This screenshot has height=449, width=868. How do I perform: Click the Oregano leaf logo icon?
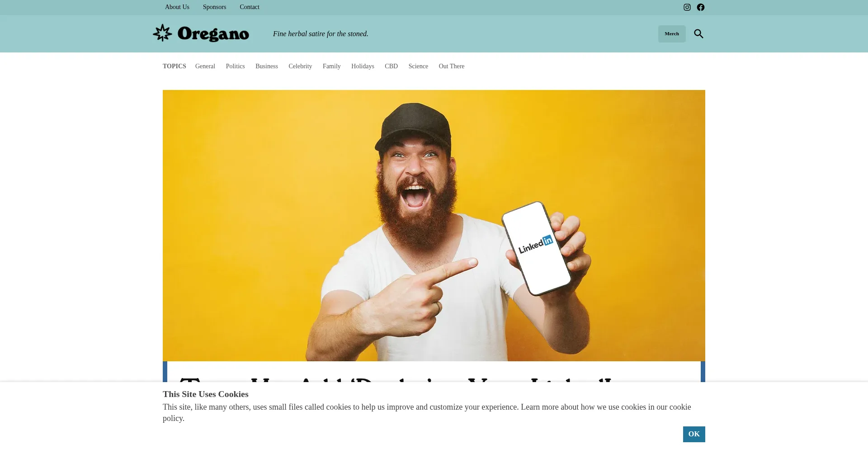click(162, 33)
